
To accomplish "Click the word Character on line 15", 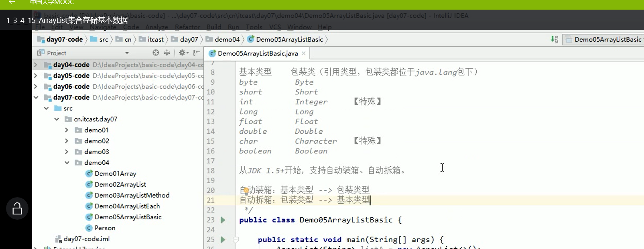I will point(316,141).
